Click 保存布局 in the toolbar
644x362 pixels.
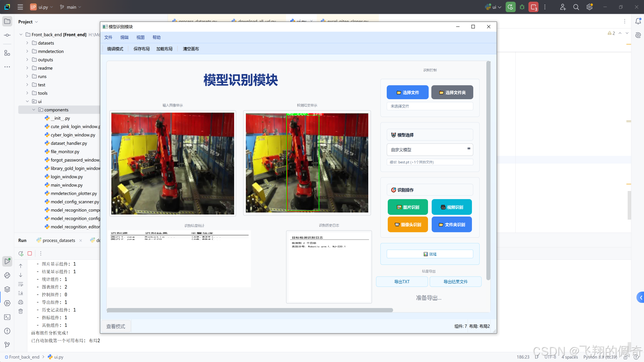click(142, 49)
